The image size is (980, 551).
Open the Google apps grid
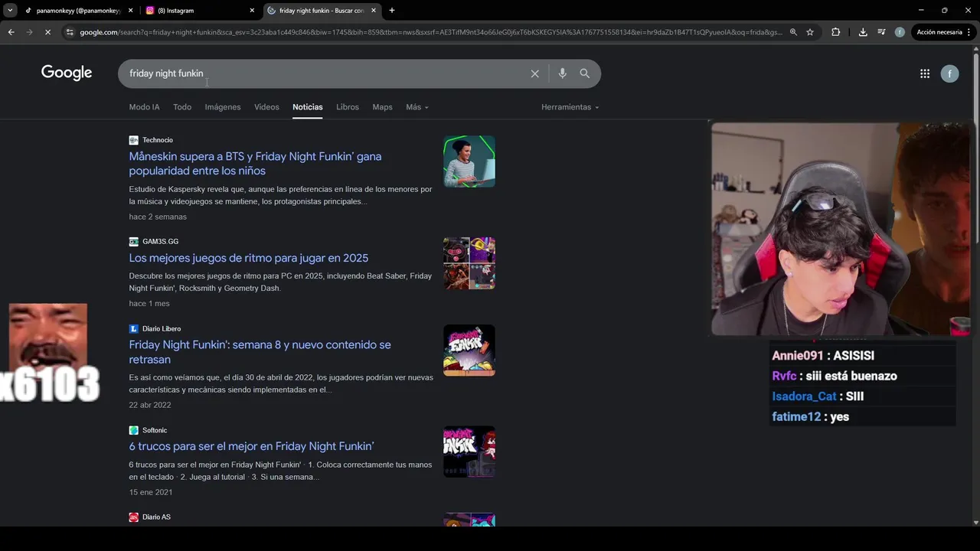coord(925,73)
